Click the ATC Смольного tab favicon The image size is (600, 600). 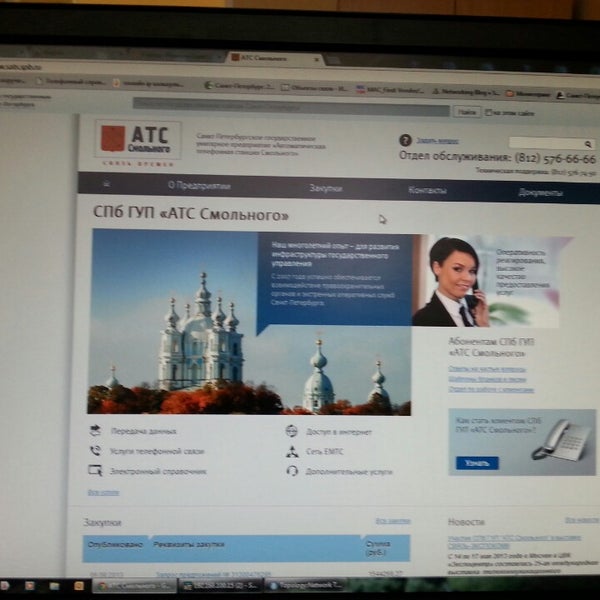(235, 57)
